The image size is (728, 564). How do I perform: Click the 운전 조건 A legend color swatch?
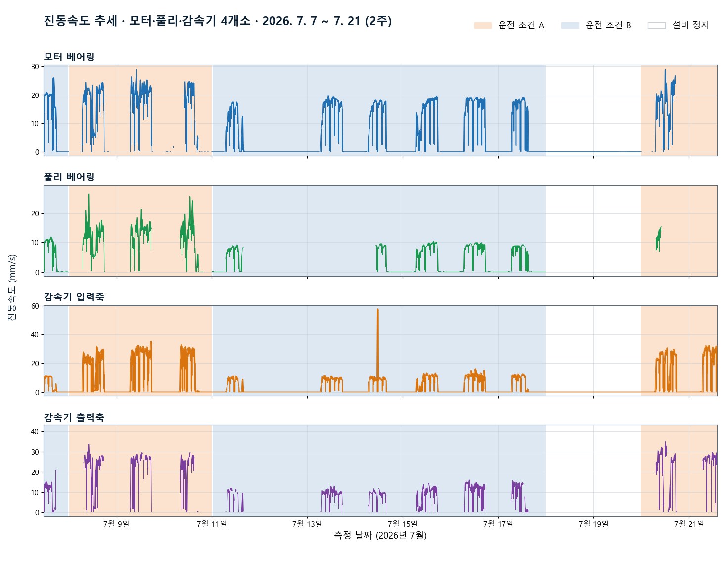tap(483, 25)
